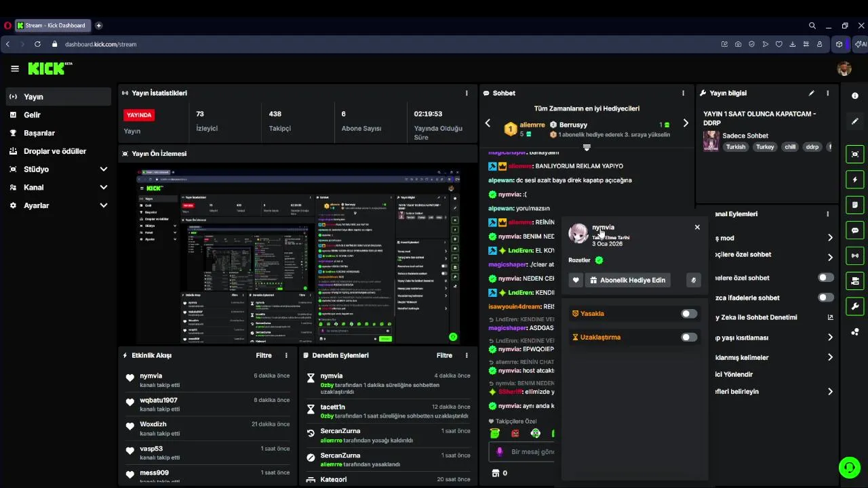Click the broadcast signal widget icon in the right sidebar
The height and width of the screenshot is (488, 868).
(x=855, y=256)
